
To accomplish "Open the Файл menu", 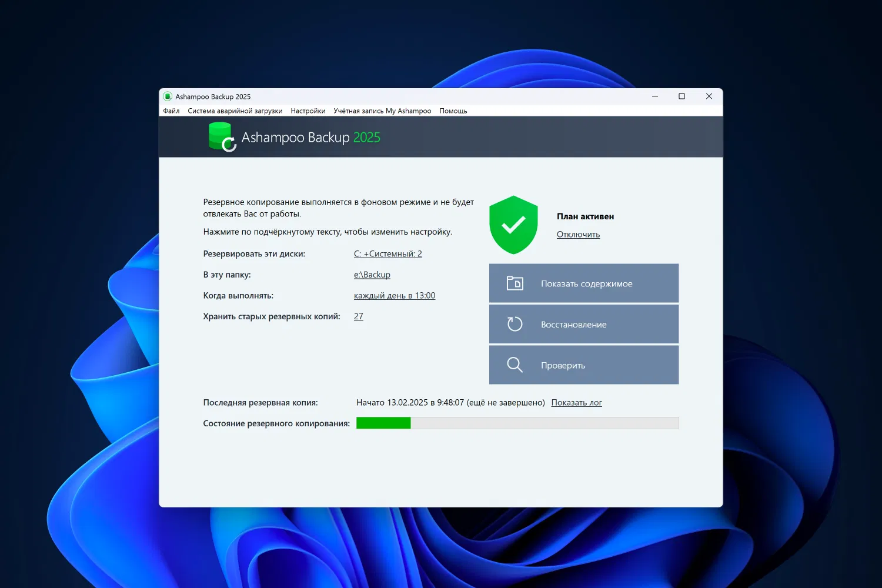I will pyautogui.click(x=171, y=111).
